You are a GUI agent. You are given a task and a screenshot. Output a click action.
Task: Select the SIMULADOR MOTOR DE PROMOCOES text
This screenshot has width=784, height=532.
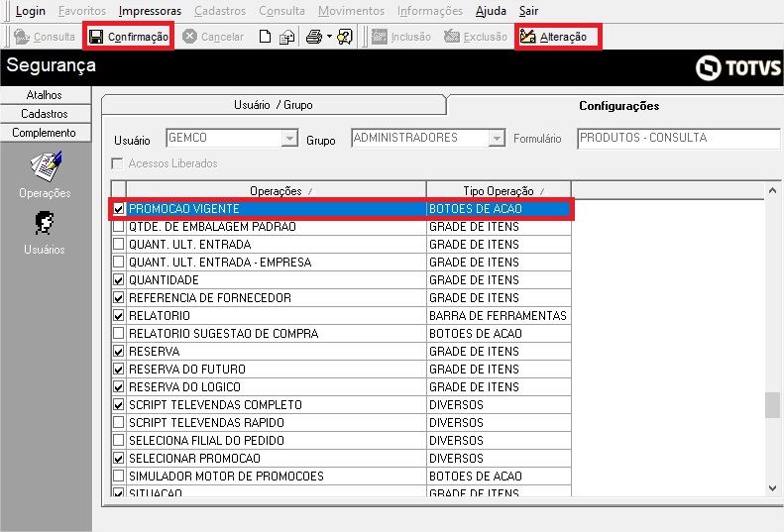(226, 476)
